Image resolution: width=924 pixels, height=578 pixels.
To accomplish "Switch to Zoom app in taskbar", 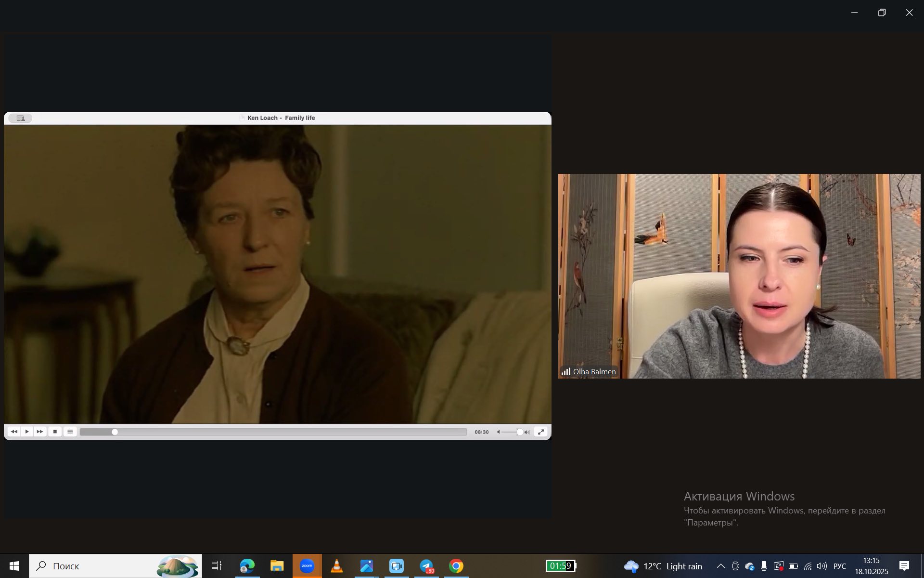I will pyautogui.click(x=307, y=566).
